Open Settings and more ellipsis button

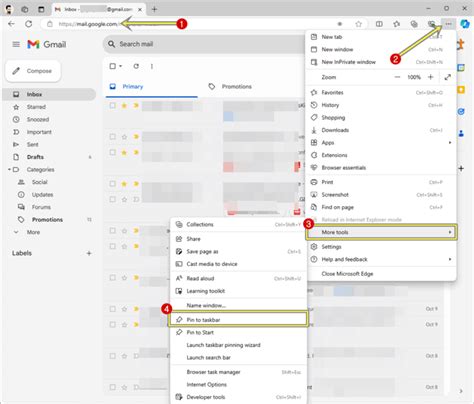click(x=449, y=24)
